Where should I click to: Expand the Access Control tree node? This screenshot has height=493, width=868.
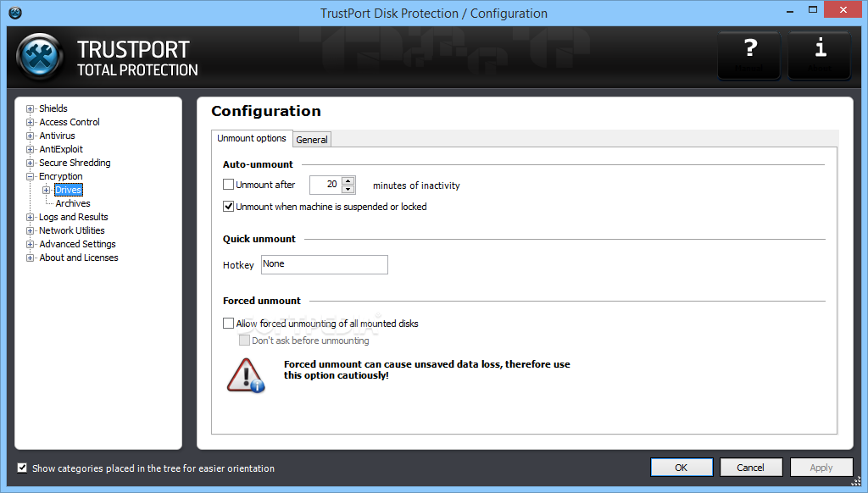click(x=30, y=122)
